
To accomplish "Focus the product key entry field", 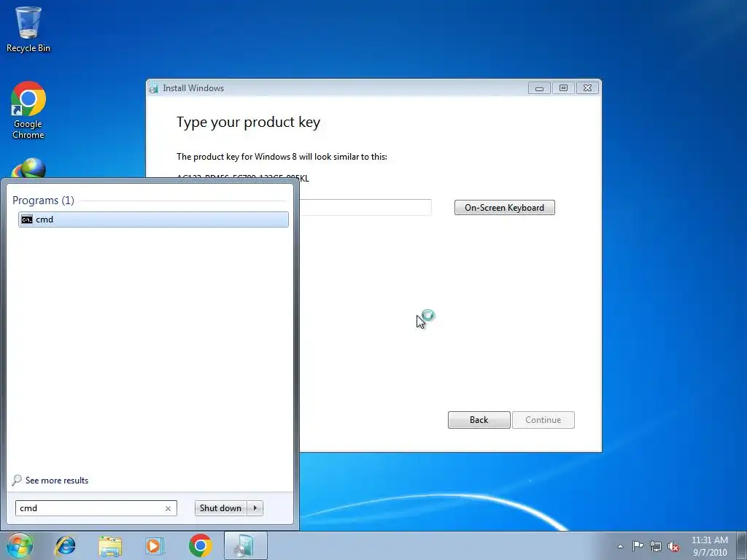I will [x=365, y=208].
